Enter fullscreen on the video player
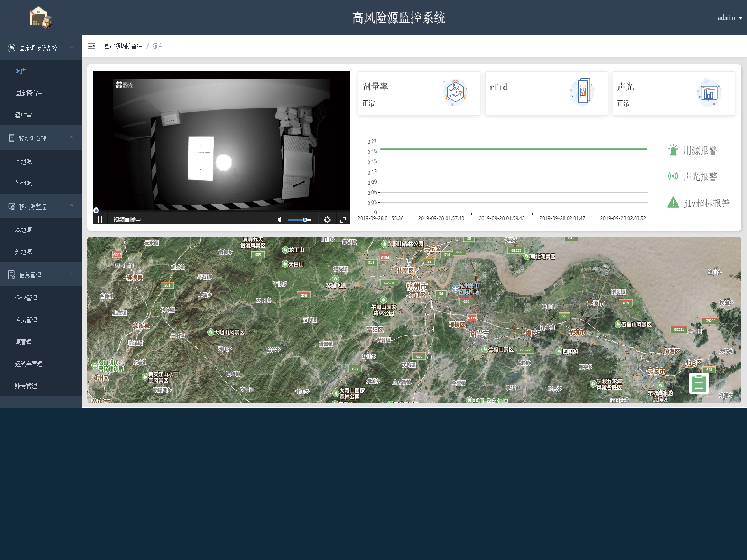The image size is (747, 560). [343, 220]
